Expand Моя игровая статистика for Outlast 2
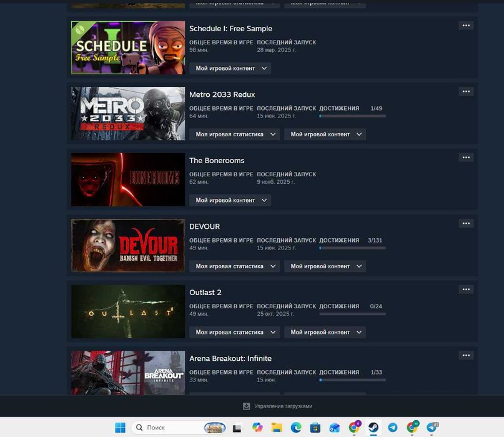This screenshot has width=504, height=437. coord(234,332)
